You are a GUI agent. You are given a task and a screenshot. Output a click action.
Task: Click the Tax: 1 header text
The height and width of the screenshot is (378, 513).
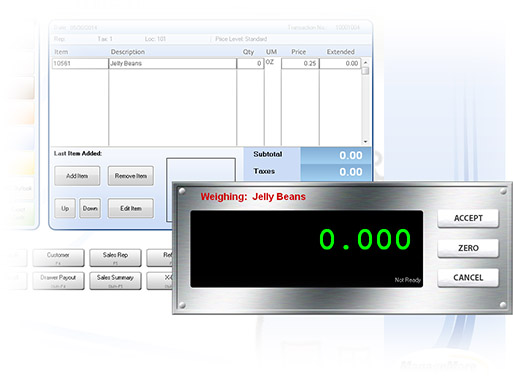[x=105, y=39]
